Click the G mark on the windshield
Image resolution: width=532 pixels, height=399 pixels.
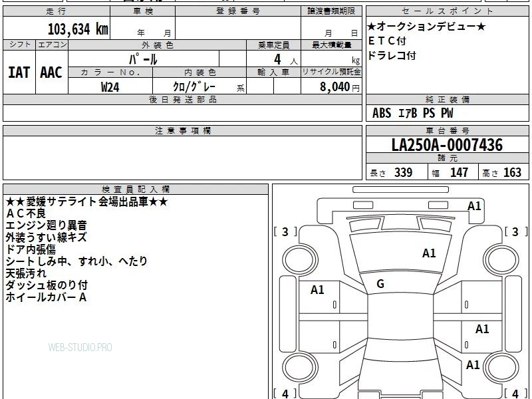380,284
